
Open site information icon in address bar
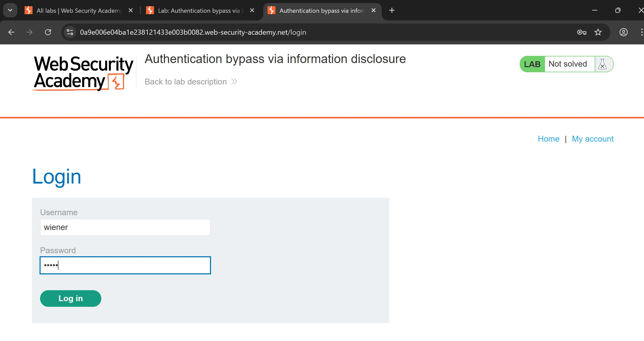(70, 32)
